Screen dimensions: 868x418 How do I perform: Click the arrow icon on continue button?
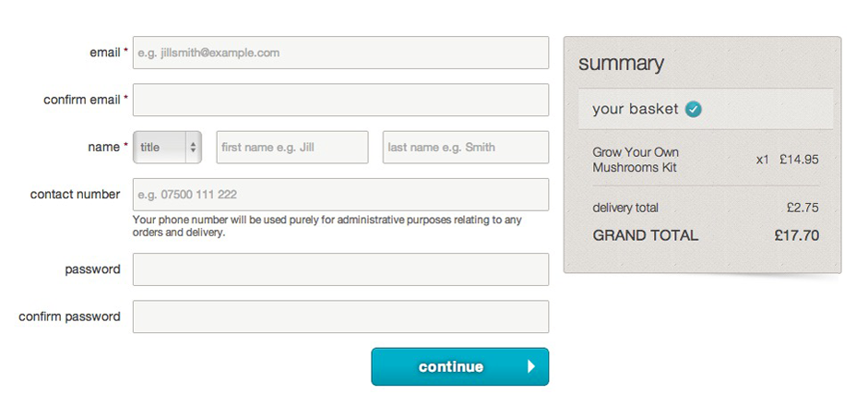click(531, 366)
